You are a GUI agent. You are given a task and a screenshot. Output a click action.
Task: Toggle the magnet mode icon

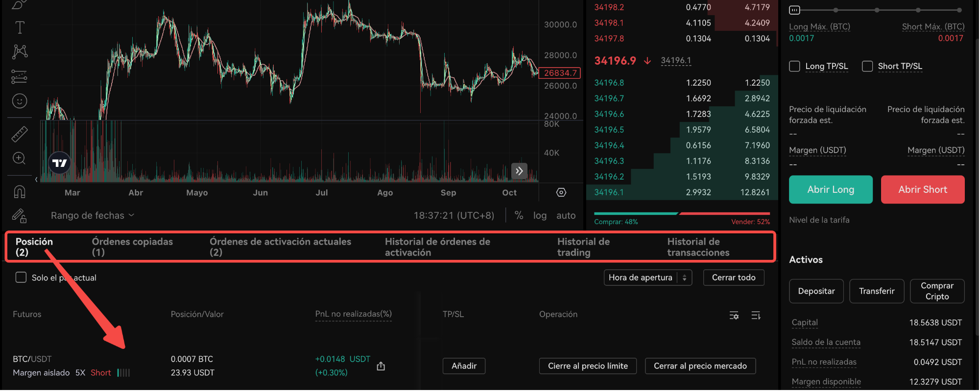(20, 191)
